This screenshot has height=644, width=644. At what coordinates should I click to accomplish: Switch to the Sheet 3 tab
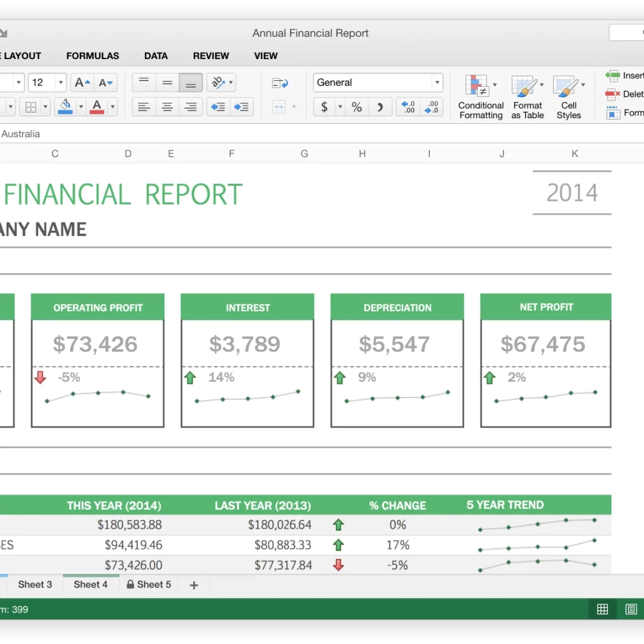click(35, 584)
